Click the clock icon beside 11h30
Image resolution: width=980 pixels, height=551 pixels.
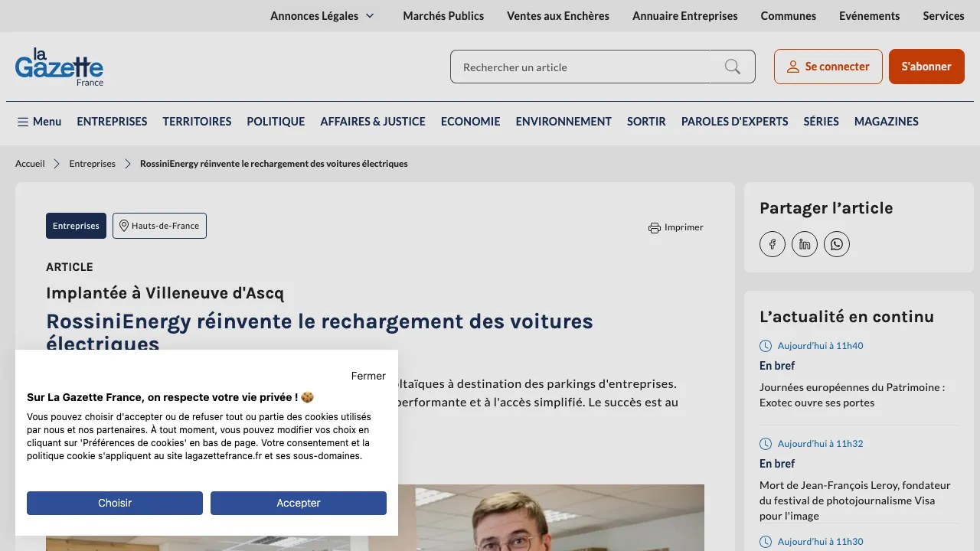coord(766,542)
